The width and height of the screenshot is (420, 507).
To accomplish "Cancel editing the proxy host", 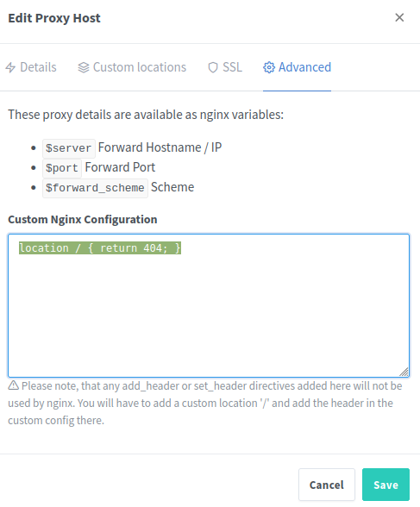I will click(x=327, y=485).
